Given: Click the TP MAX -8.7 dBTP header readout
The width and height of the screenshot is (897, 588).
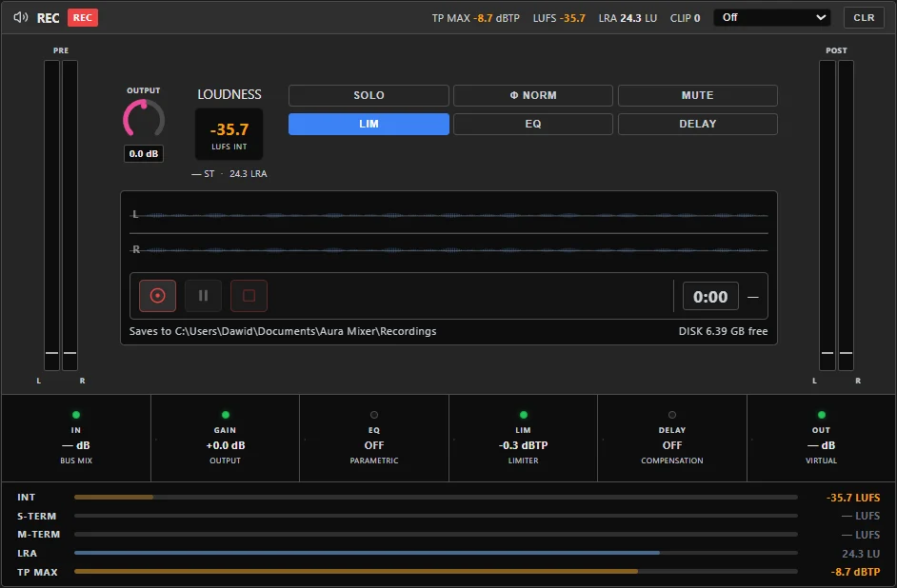Looking at the screenshot, I should click(476, 18).
